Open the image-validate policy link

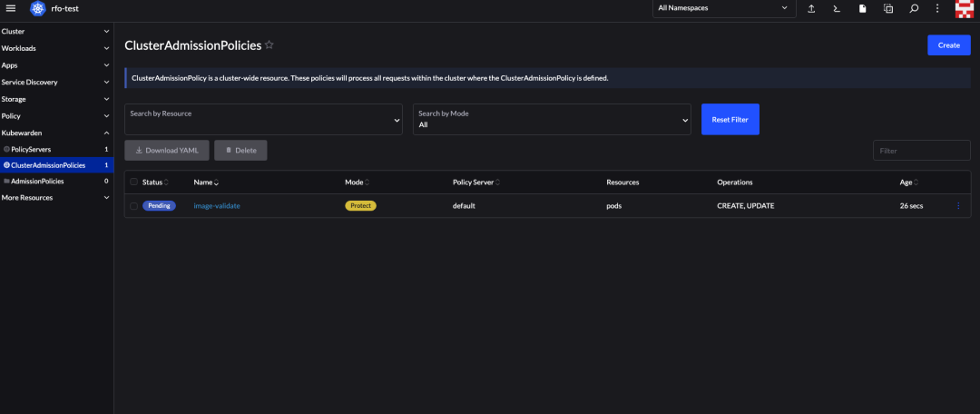(x=217, y=206)
